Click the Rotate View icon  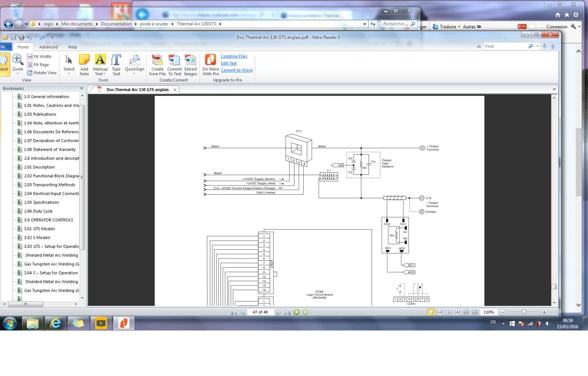[x=30, y=73]
